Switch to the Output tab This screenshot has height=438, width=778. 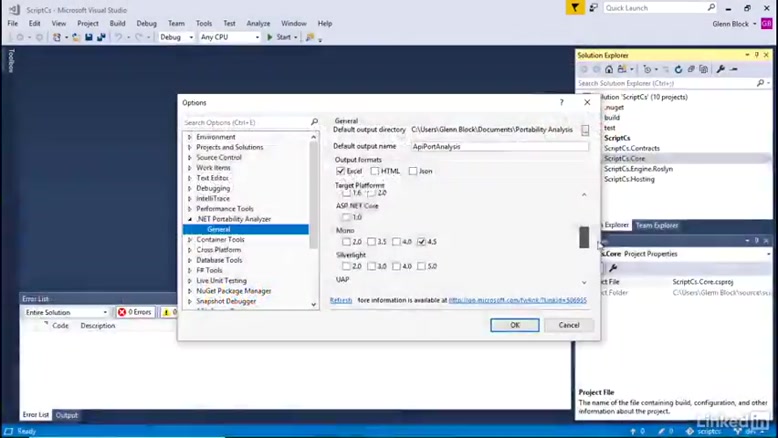[x=66, y=415]
